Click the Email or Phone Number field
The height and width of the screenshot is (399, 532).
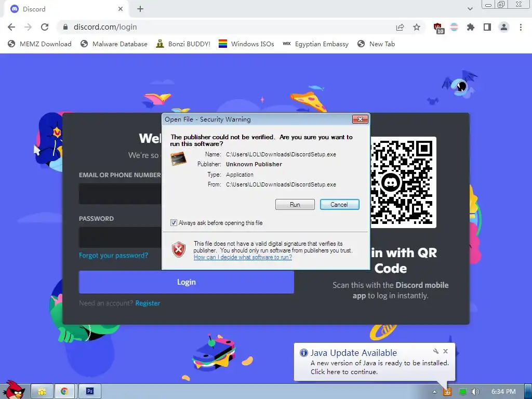pyautogui.click(x=120, y=194)
